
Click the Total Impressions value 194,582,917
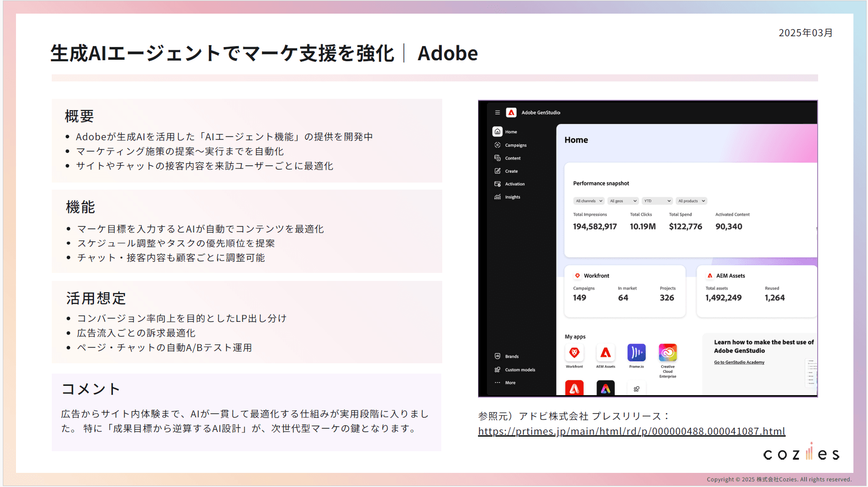pyautogui.click(x=595, y=226)
